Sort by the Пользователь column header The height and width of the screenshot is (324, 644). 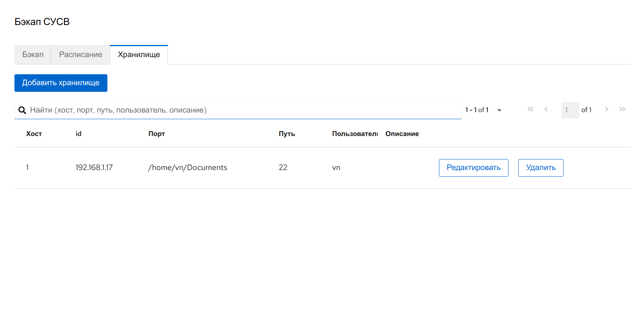(x=355, y=134)
